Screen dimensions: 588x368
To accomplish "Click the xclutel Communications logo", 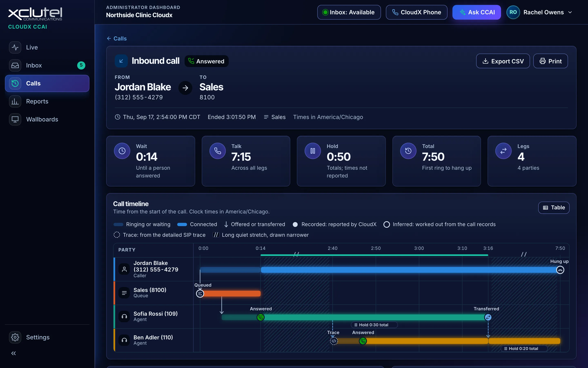I will (x=35, y=14).
